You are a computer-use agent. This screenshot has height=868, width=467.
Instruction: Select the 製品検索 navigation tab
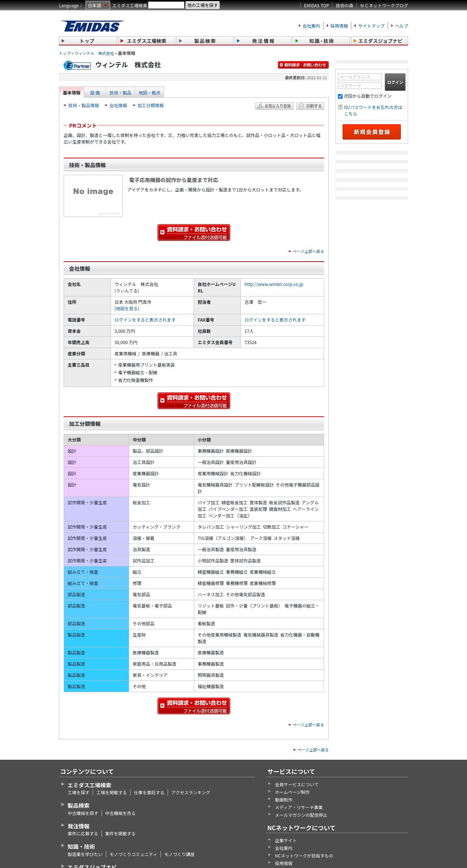(x=205, y=41)
